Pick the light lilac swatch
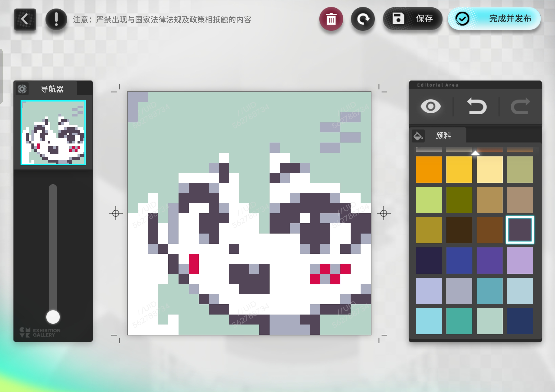 click(x=520, y=260)
